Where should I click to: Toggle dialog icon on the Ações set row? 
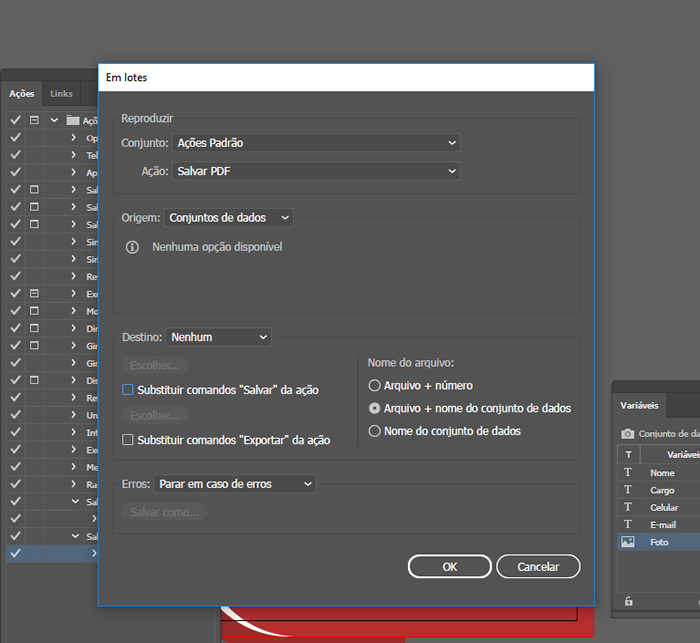[34, 121]
